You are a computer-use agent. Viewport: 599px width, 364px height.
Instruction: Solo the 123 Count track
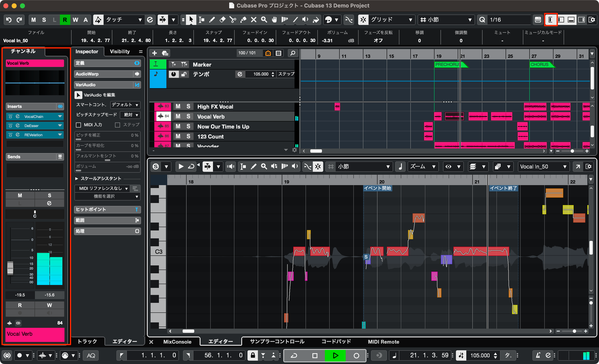click(x=188, y=136)
